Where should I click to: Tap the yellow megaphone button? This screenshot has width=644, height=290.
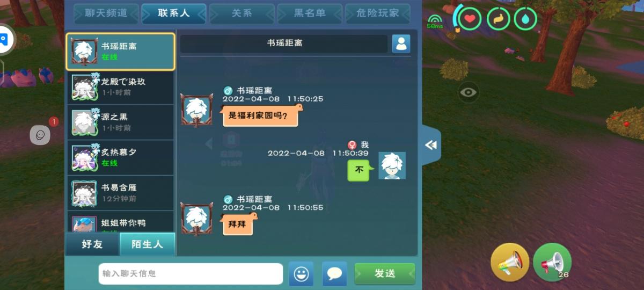(510, 262)
